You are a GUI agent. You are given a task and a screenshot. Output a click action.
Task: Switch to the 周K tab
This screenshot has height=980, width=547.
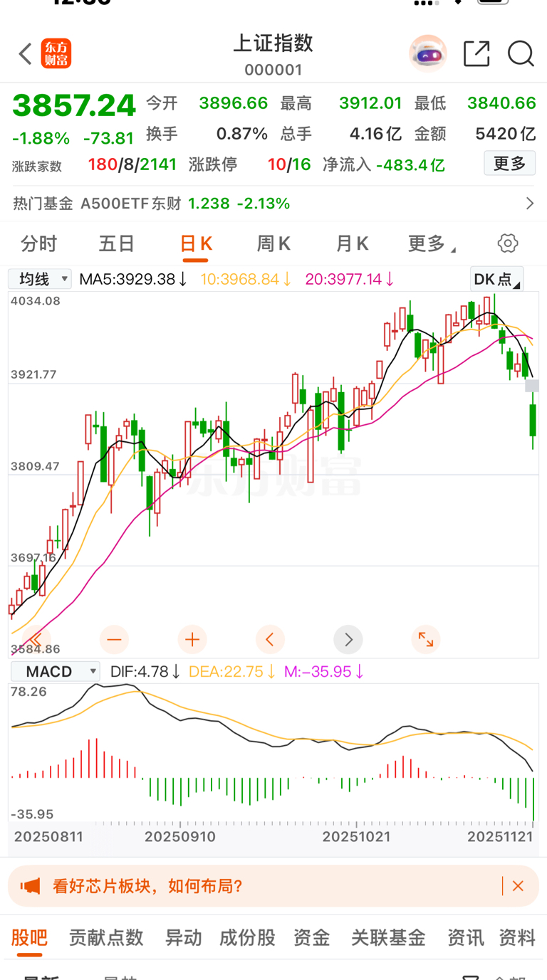coord(273,244)
